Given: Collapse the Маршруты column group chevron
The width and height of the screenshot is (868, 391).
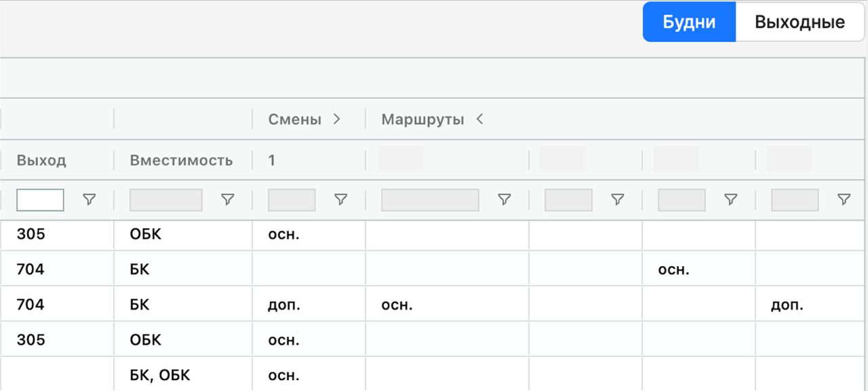Looking at the screenshot, I should [x=479, y=119].
